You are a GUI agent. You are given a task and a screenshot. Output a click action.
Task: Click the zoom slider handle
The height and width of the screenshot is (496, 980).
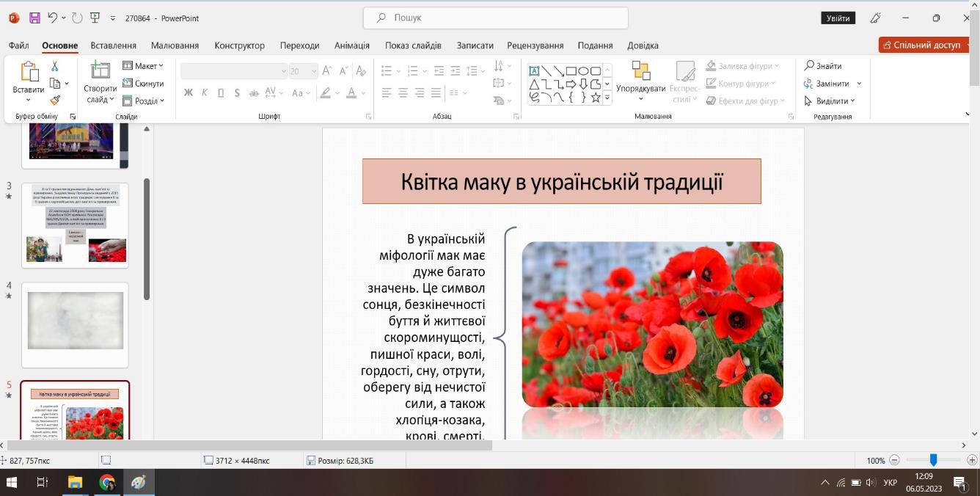click(x=933, y=460)
